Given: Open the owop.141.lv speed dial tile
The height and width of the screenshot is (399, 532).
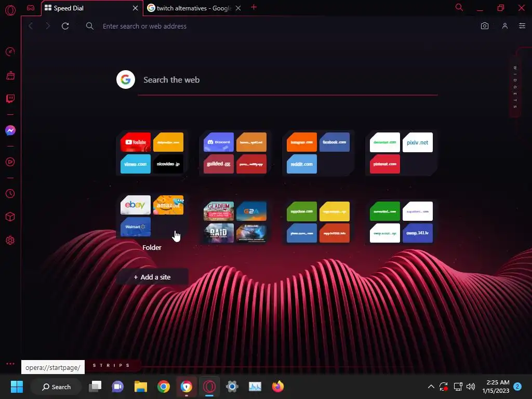Looking at the screenshot, I should pos(417,233).
